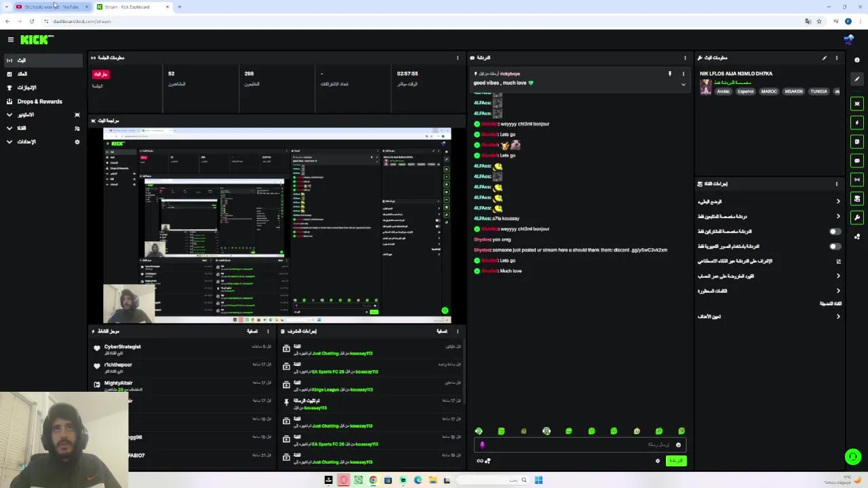868x488 pixels.
Task: Click the camera icon in the studio sidebar row
Action: 77,115
